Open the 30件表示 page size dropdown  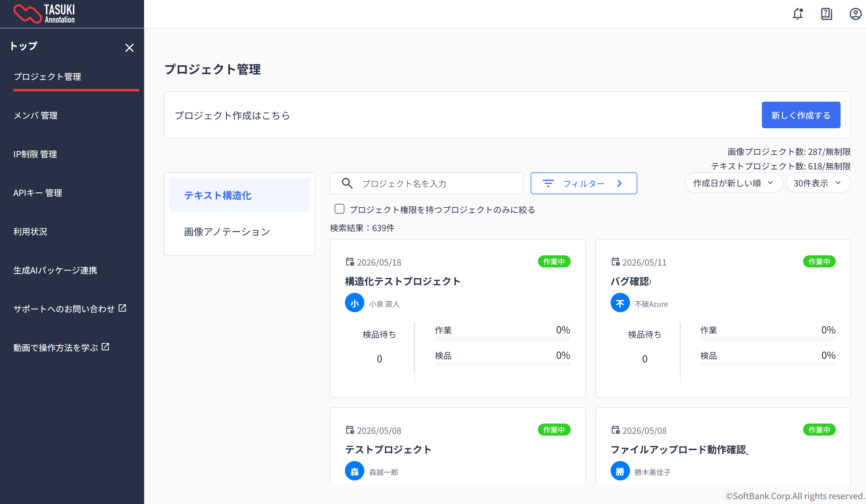(x=818, y=183)
